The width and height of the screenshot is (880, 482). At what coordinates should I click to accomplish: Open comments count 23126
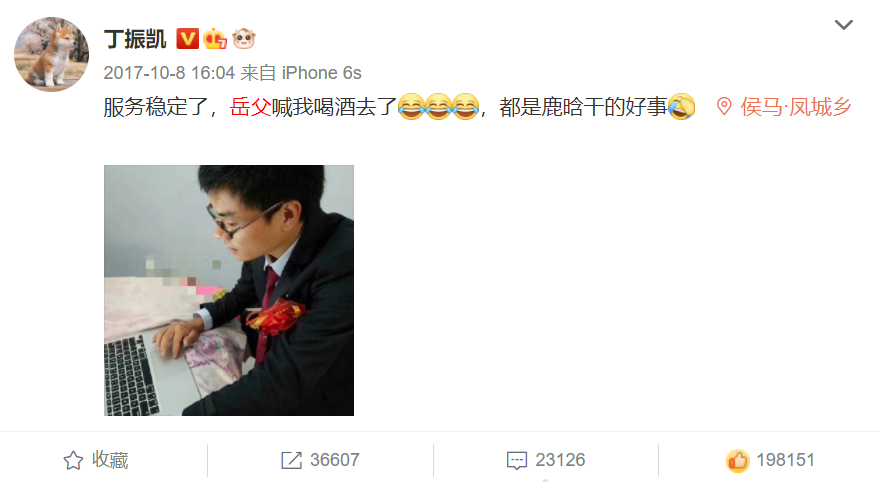click(x=560, y=460)
